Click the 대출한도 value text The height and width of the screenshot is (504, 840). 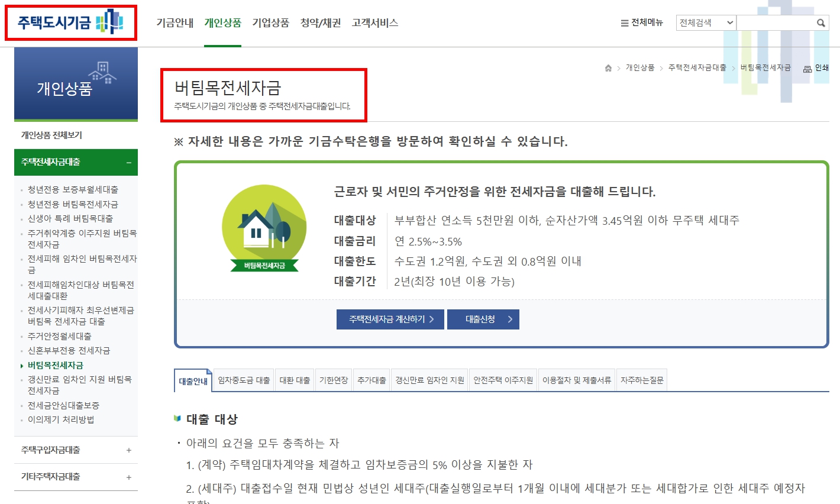click(488, 261)
